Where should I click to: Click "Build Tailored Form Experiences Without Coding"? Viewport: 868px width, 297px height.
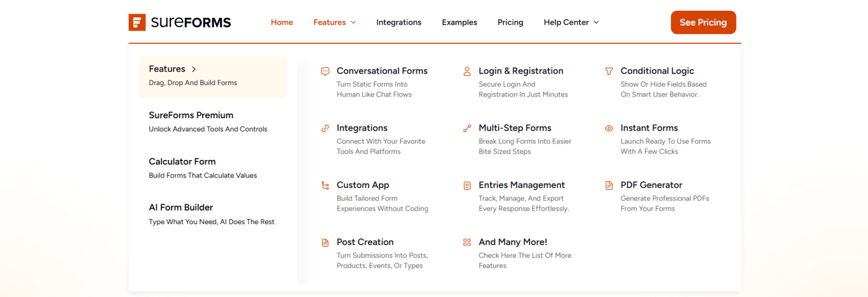click(383, 204)
